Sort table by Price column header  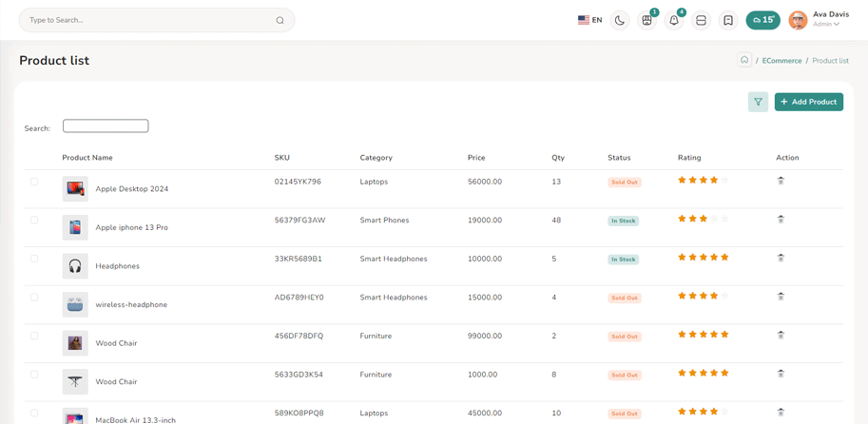tap(476, 158)
